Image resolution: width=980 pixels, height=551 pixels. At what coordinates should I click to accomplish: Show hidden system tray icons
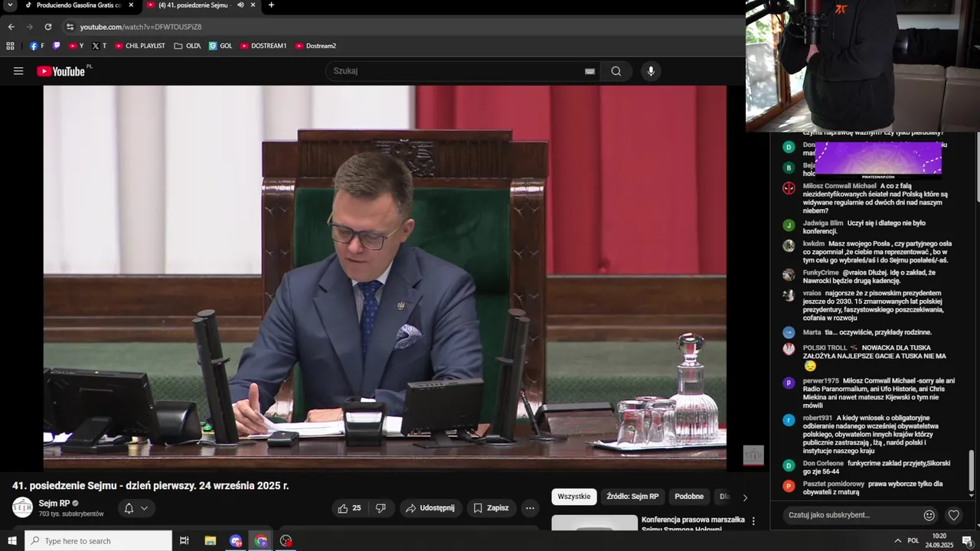[897, 541]
